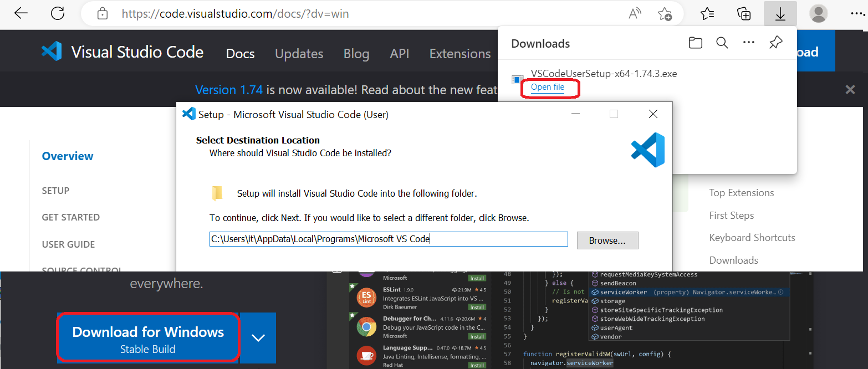
Task: Maximize the Setup dialog window
Action: click(x=614, y=114)
